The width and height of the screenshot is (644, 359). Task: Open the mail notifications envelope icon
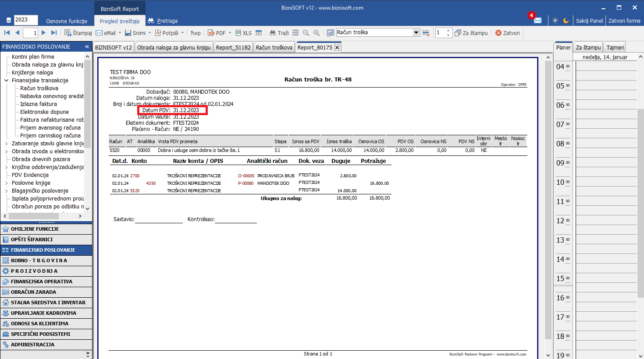pyautogui.click(x=537, y=21)
